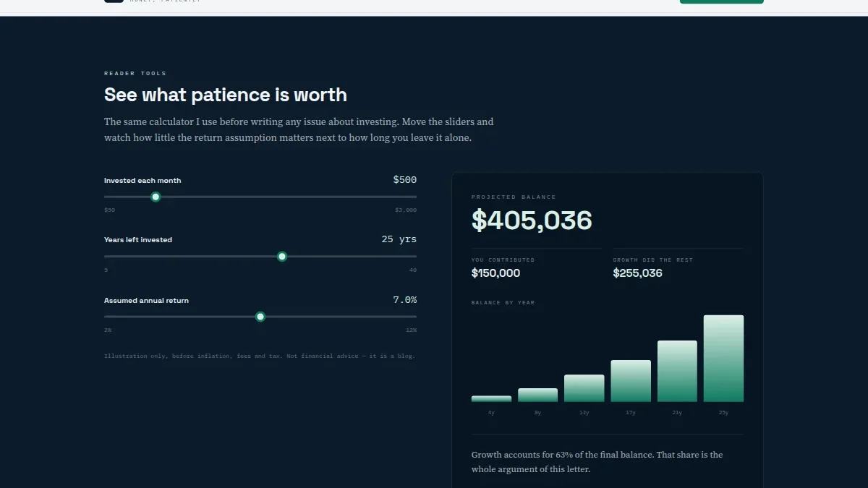868x488 pixels.
Task: Click the $500 monthly investment value
Action: tap(405, 179)
